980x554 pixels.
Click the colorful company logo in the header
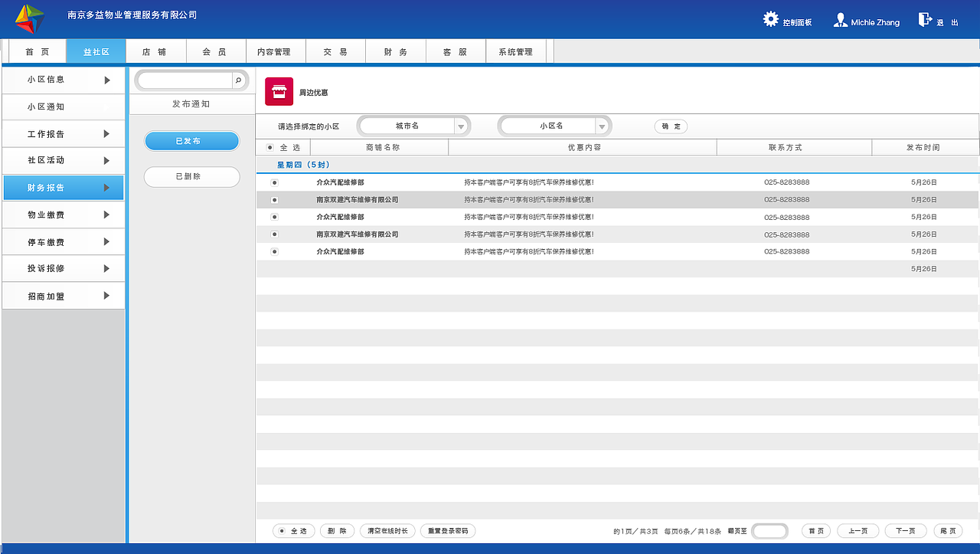(x=30, y=18)
